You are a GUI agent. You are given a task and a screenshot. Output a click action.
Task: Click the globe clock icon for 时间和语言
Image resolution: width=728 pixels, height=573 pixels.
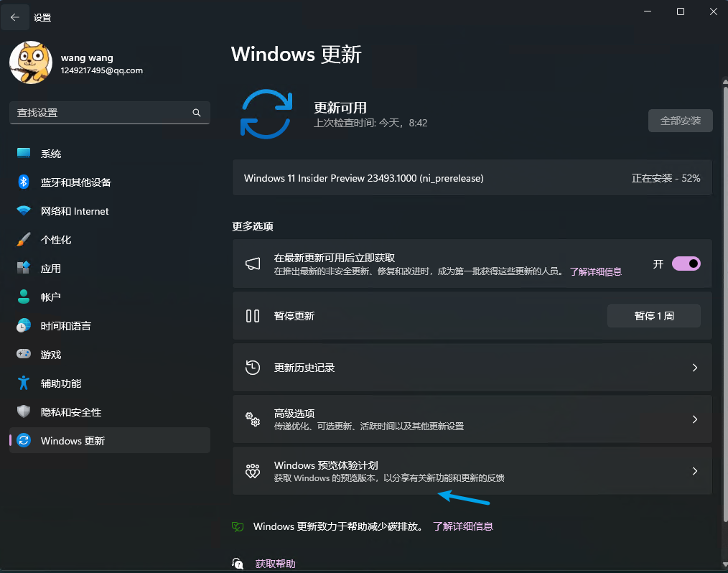point(24,325)
